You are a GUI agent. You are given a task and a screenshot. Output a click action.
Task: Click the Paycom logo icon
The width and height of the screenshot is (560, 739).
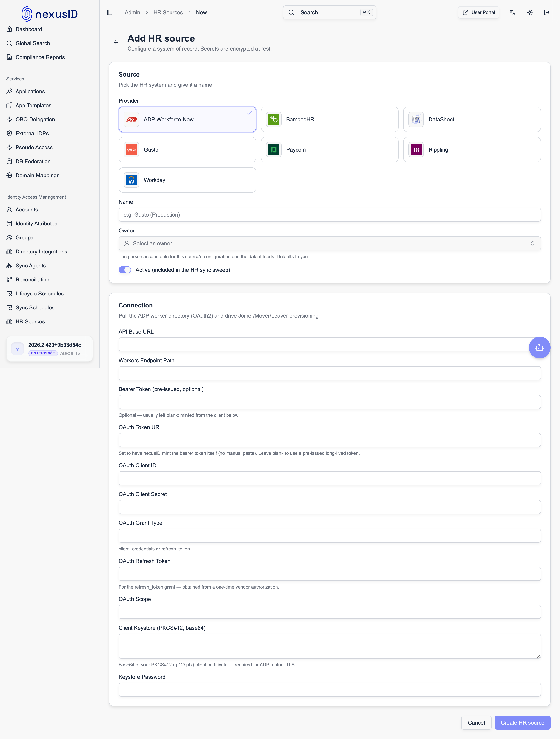tap(274, 150)
